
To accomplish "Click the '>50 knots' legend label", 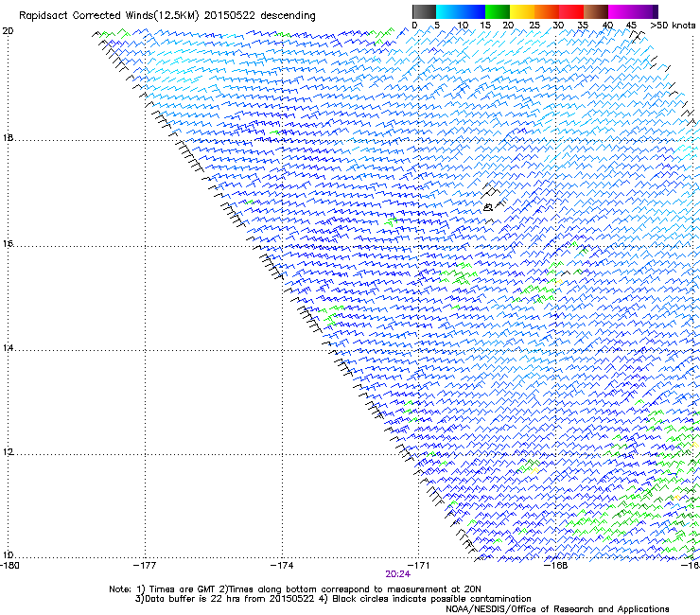I will click(673, 26).
